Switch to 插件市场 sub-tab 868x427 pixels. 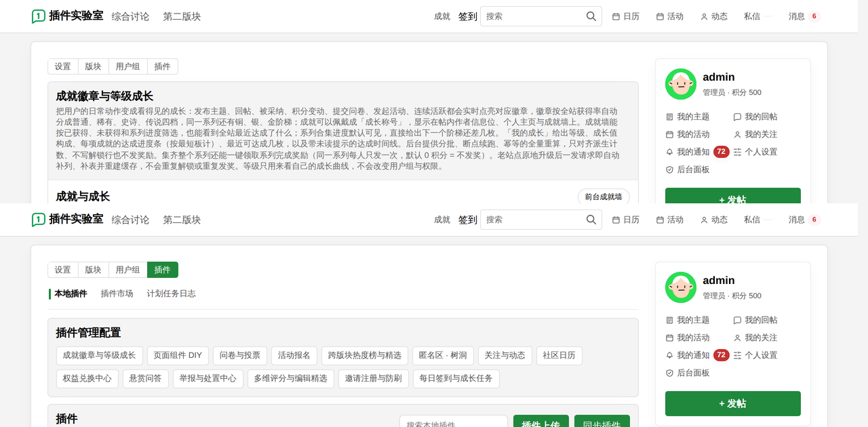[117, 293]
